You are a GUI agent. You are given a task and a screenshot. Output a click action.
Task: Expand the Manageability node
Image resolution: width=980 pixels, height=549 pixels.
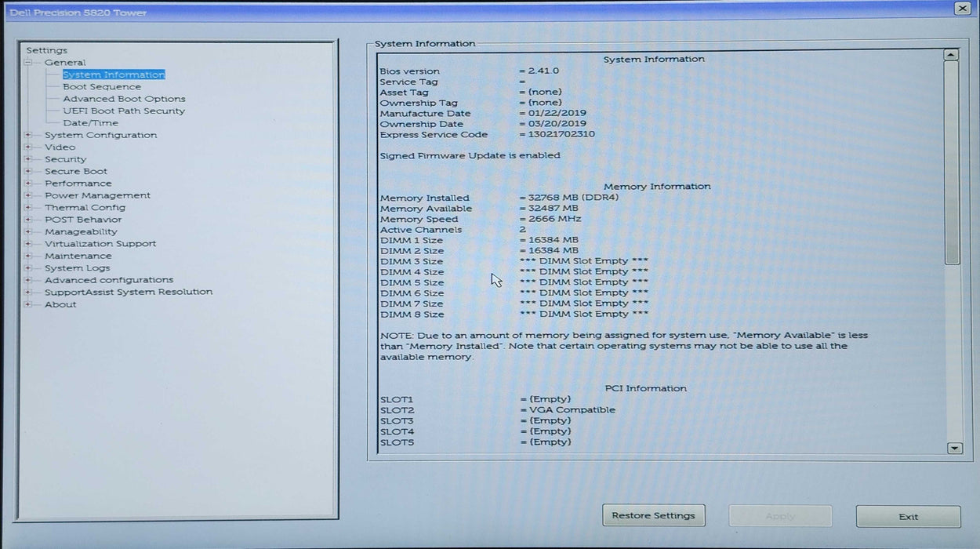coord(28,231)
